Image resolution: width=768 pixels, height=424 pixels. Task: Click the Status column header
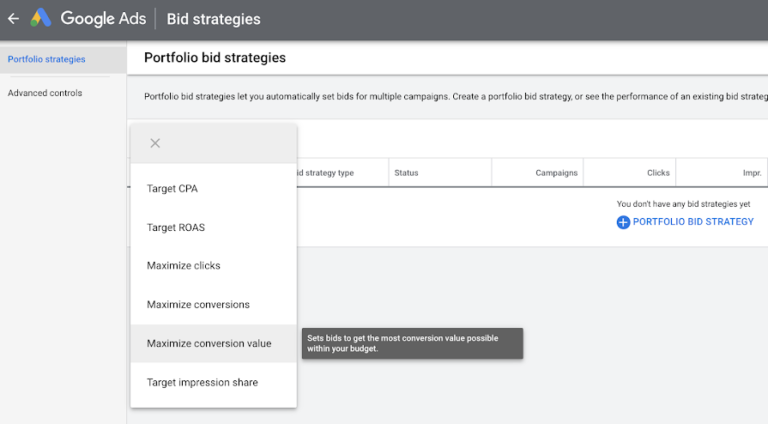tap(406, 173)
